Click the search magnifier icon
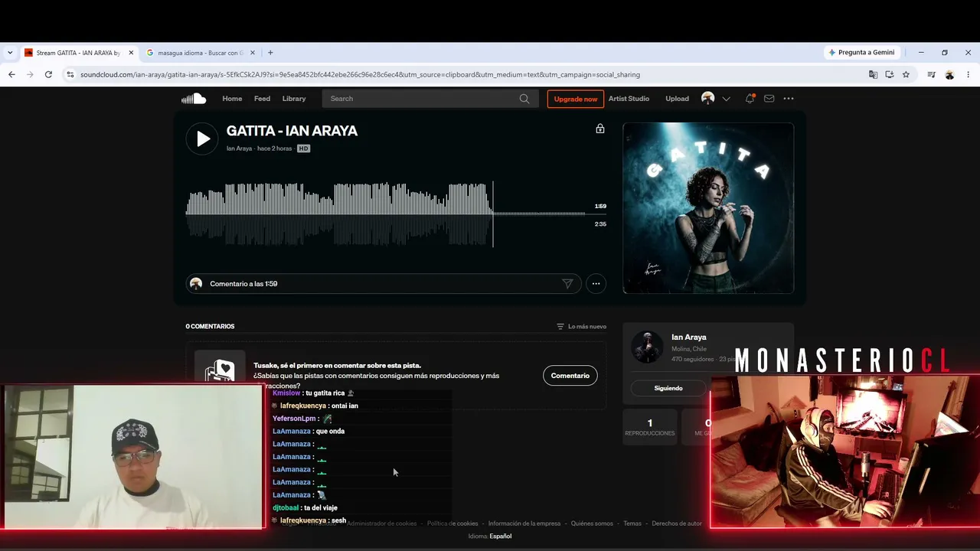Viewport: 980px width, 551px height. 524,99
